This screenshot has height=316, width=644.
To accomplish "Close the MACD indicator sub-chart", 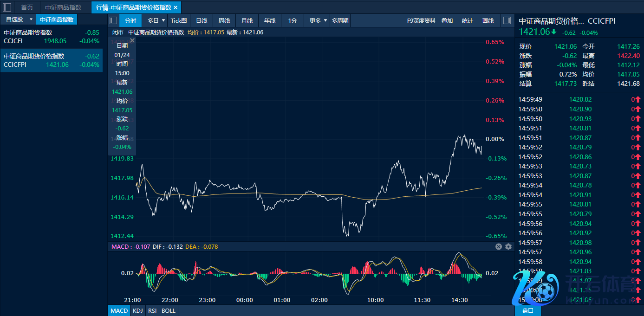I will [x=499, y=247].
